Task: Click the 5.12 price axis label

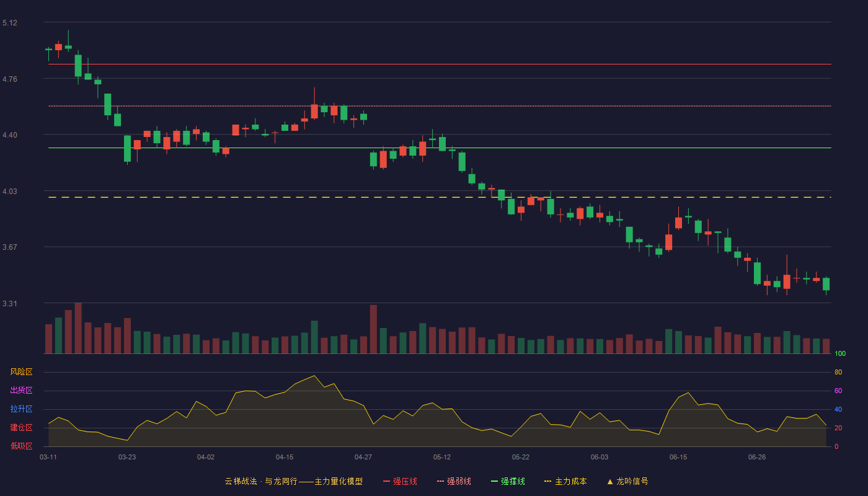Action: tap(10, 23)
